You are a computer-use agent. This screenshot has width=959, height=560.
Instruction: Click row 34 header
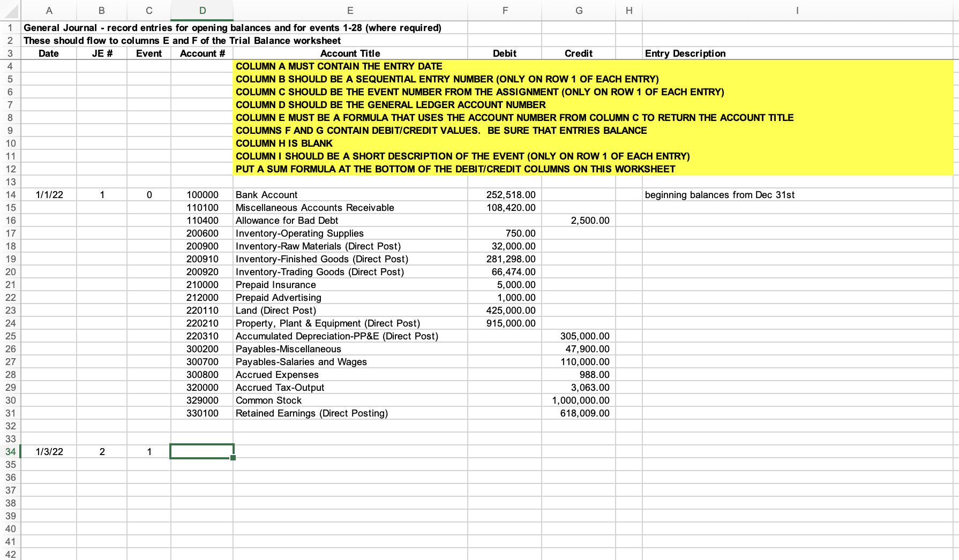pos(10,451)
